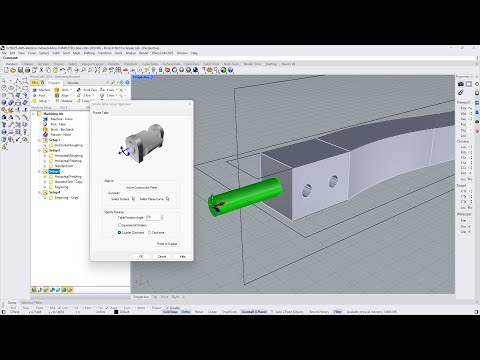Click the Table Rotation Angle spinner arrows
Image resolution: width=480 pixels, height=360 pixels.
coord(162,217)
